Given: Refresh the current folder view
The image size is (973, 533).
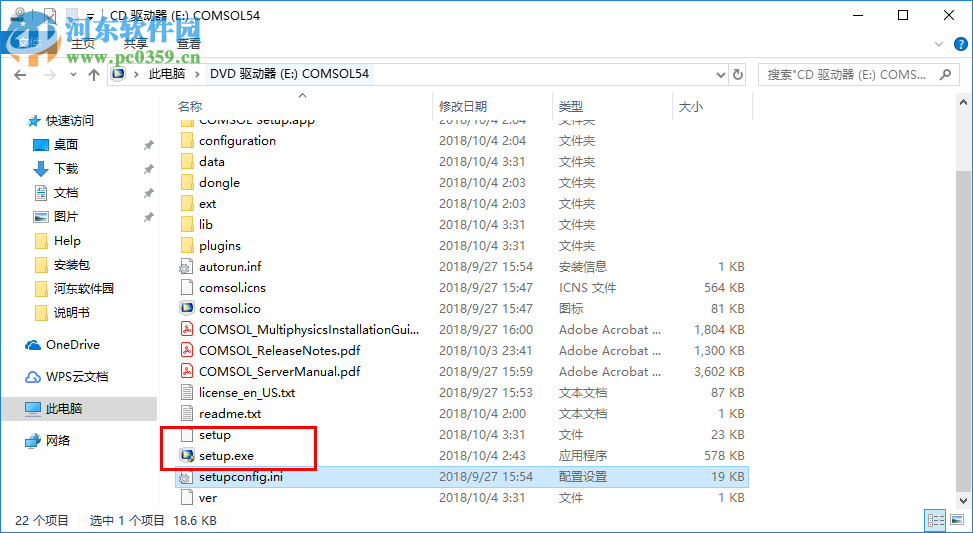Looking at the screenshot, I should tap(738, 74).
